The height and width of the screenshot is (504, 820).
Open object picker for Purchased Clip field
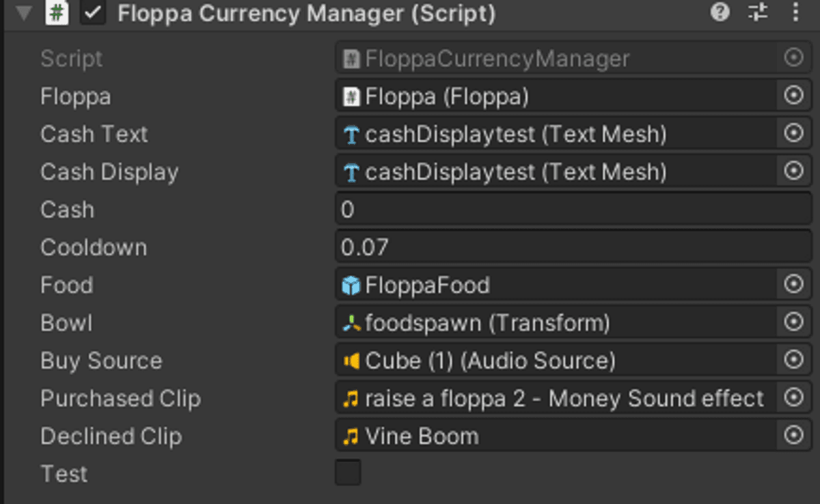tap(793, 397)
